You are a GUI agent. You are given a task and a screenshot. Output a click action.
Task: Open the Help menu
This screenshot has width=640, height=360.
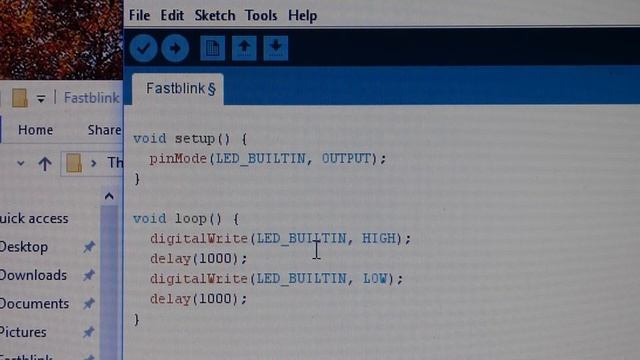point(302,16)
